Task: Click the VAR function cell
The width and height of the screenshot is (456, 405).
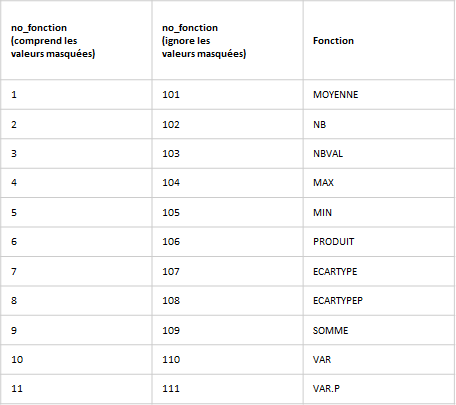Action: 378,360
